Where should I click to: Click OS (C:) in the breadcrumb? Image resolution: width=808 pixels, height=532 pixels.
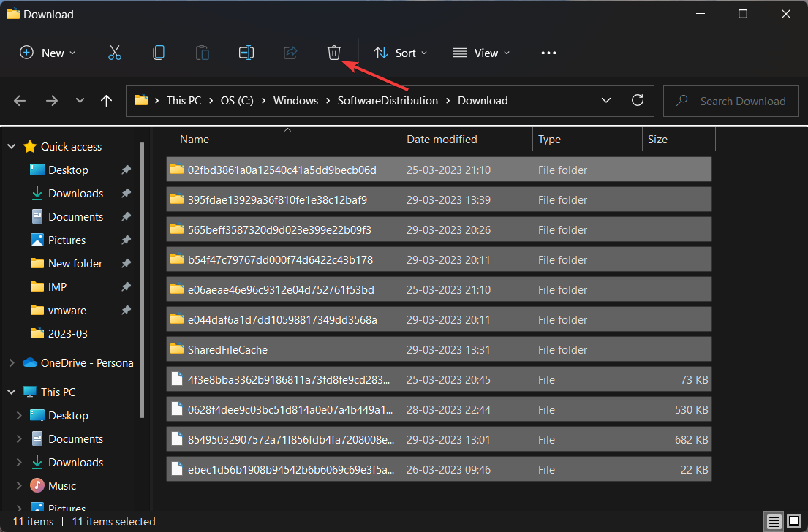(237, 100)
